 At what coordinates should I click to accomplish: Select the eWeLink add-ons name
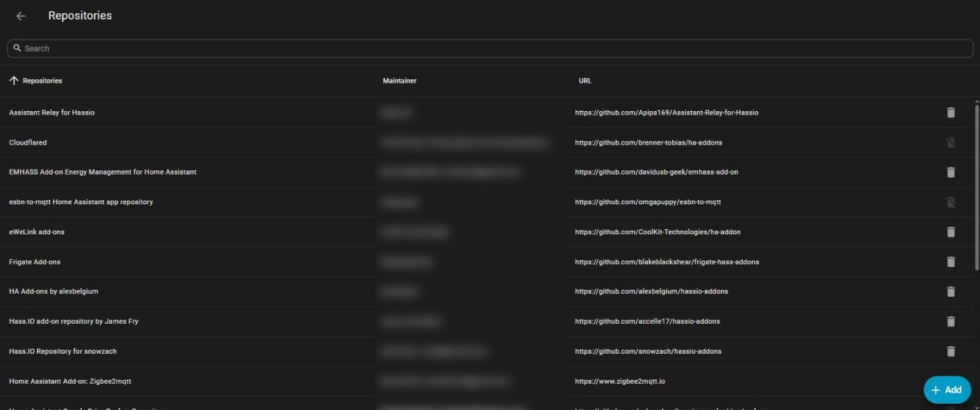click(x=37, y=232)
